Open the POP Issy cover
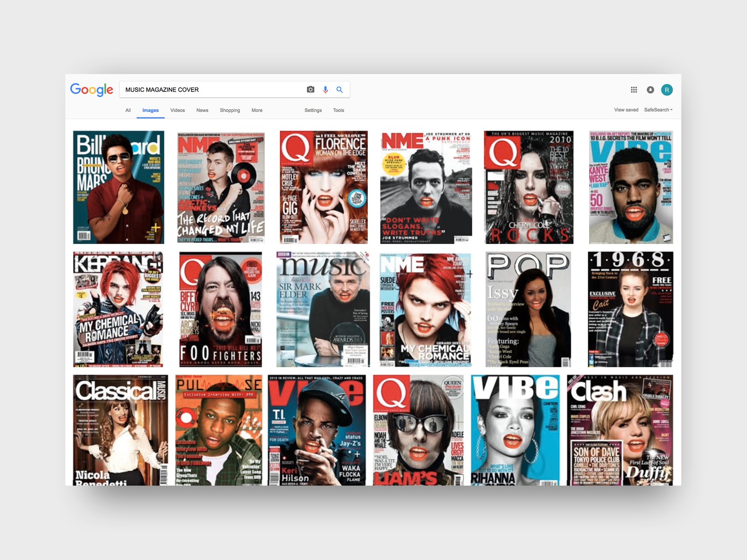Screen dimensions: 747x560 [x=528, y=309]
